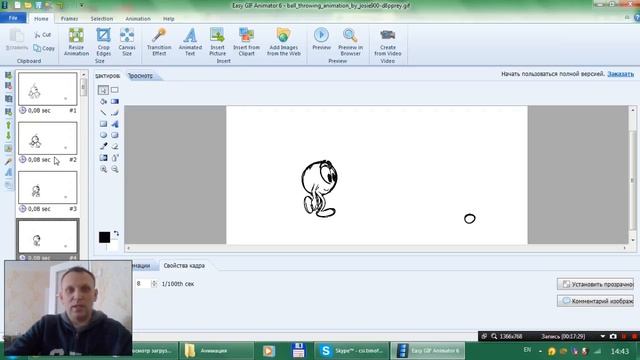Choose Insert from Clipart
Screen dimensions: 640x360
tap(247, 42)
